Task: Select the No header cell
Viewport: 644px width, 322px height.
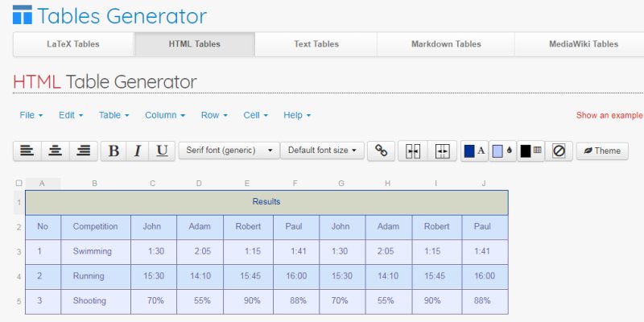Action: click(43, 227)
